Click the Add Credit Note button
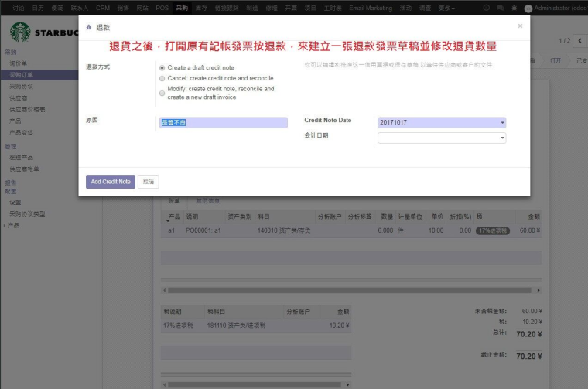The width and height of the screenshot is (588, 389). (x=110, y=182)
